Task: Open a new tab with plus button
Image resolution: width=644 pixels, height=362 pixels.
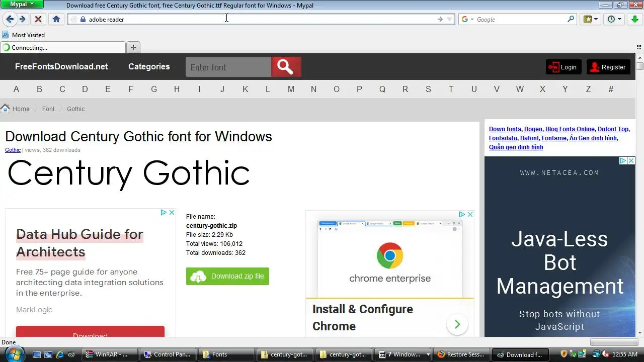Action: 133,47
